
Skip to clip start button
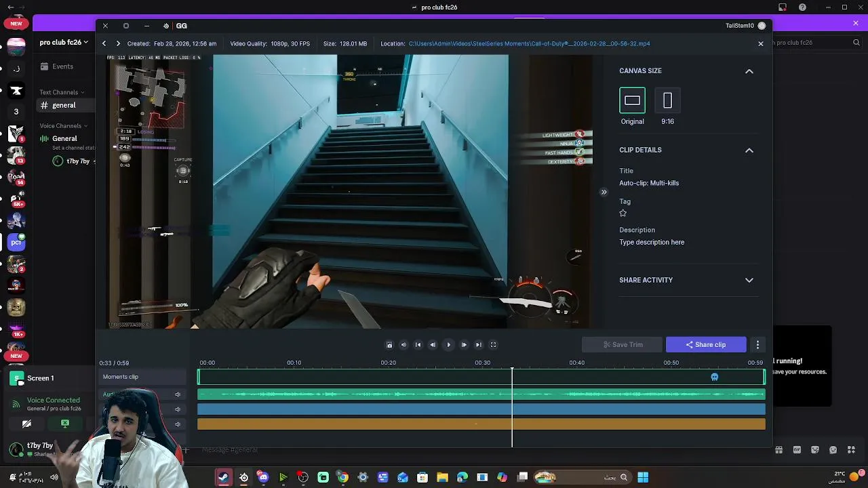[418, 345]
